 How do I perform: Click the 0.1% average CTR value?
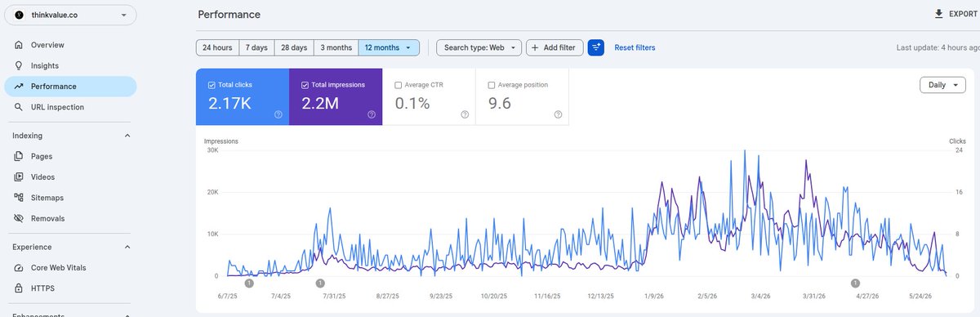tap(412, 104)
